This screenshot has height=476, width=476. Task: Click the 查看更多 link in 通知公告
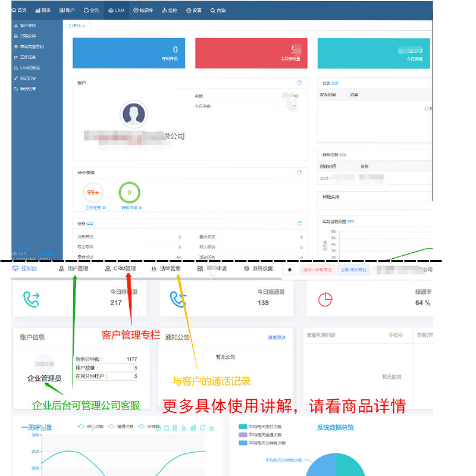[277, 337]
